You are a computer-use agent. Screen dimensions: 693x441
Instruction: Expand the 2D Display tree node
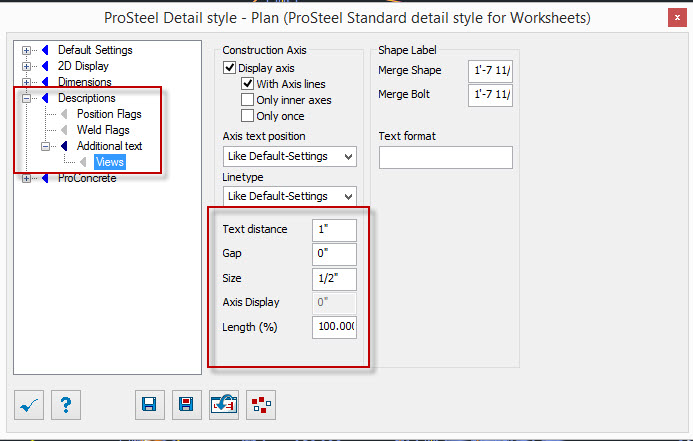(x=27, y=66)
